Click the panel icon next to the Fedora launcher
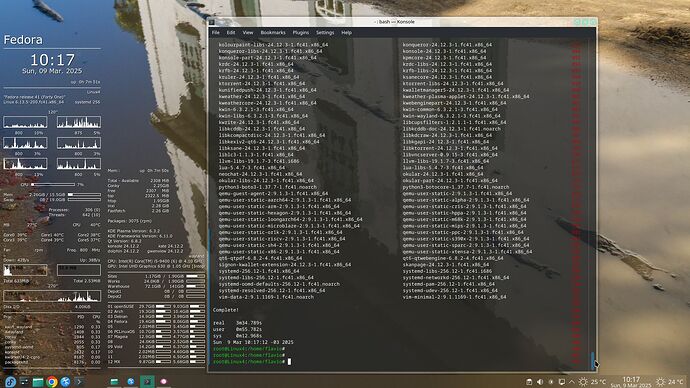The width and height of the screenshot is (690, 388). [x=24, y=382]
